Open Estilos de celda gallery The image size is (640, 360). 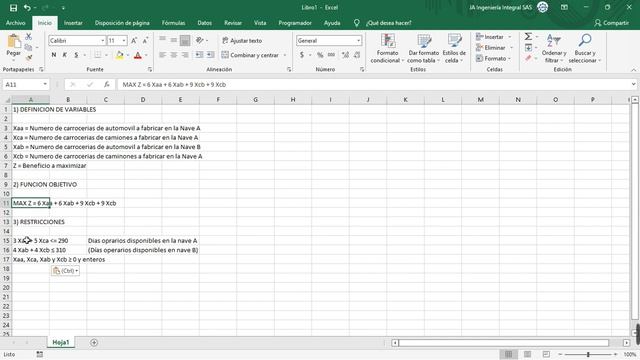454,48
